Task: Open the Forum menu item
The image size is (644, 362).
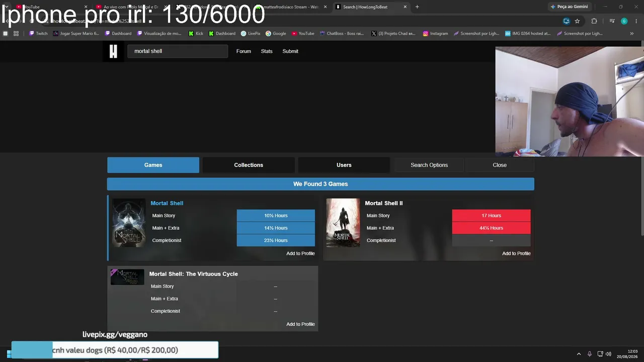Action: tap(244, 51)
